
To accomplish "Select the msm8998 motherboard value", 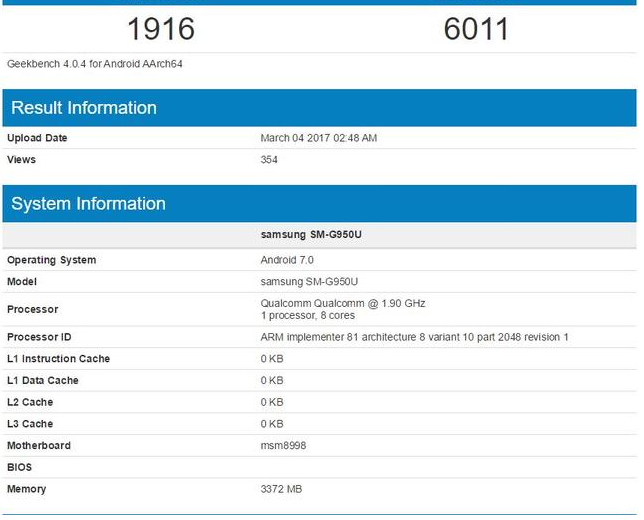I will click(283, 446).
